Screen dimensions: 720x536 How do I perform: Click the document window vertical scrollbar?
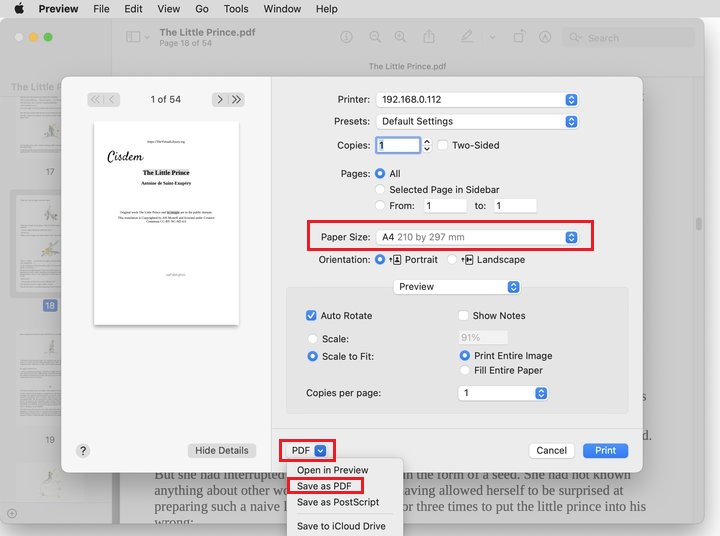click(x=699, y=224)
